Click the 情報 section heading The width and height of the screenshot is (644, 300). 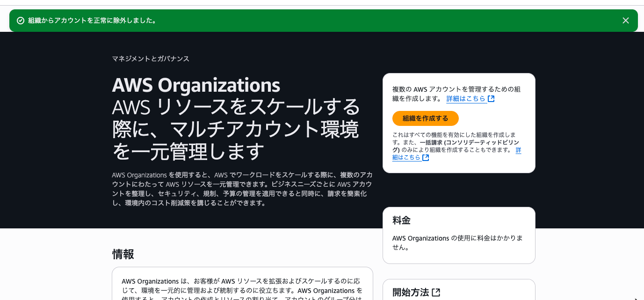[x=123, y=254]
